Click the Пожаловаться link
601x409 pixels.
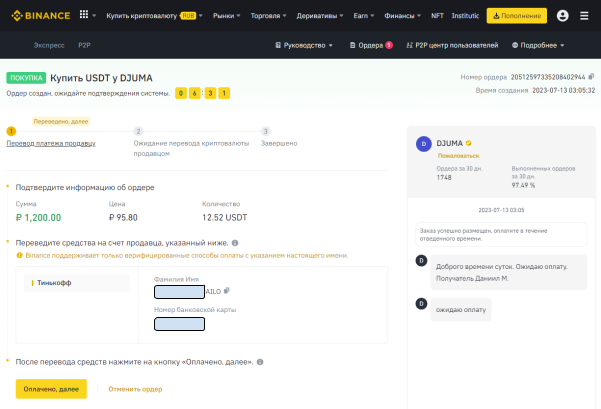coord(455,156)
